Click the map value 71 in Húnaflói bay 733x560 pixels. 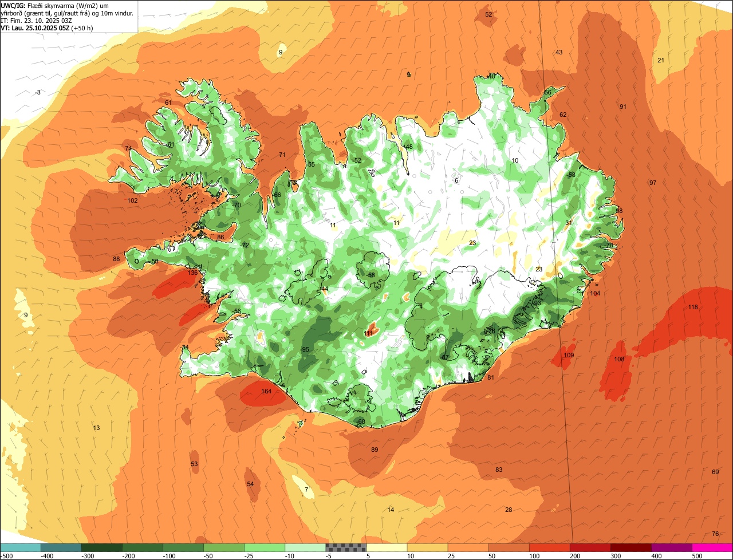point(282,155)
